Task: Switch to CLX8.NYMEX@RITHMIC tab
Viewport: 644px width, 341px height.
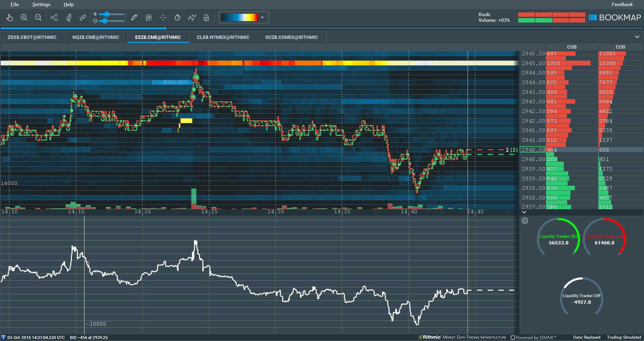Action: pos(223,37)
